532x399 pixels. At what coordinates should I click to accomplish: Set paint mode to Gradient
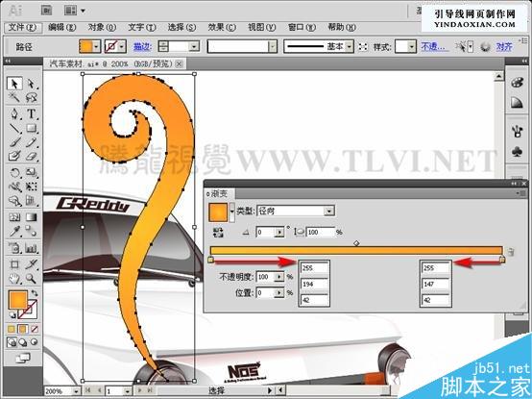tap(23, 329)
